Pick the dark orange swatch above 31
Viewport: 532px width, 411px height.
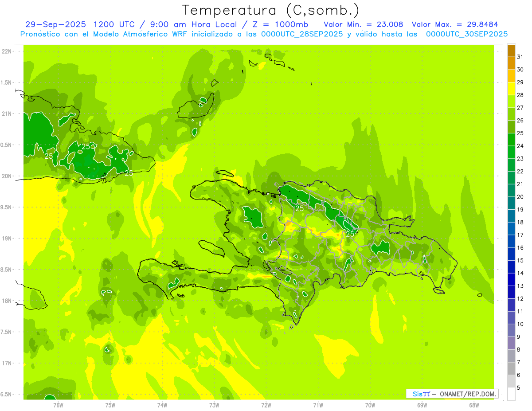point(511,51)
